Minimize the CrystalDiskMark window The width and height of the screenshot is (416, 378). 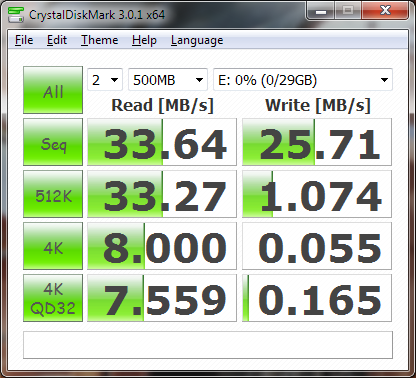pos(321,11)
